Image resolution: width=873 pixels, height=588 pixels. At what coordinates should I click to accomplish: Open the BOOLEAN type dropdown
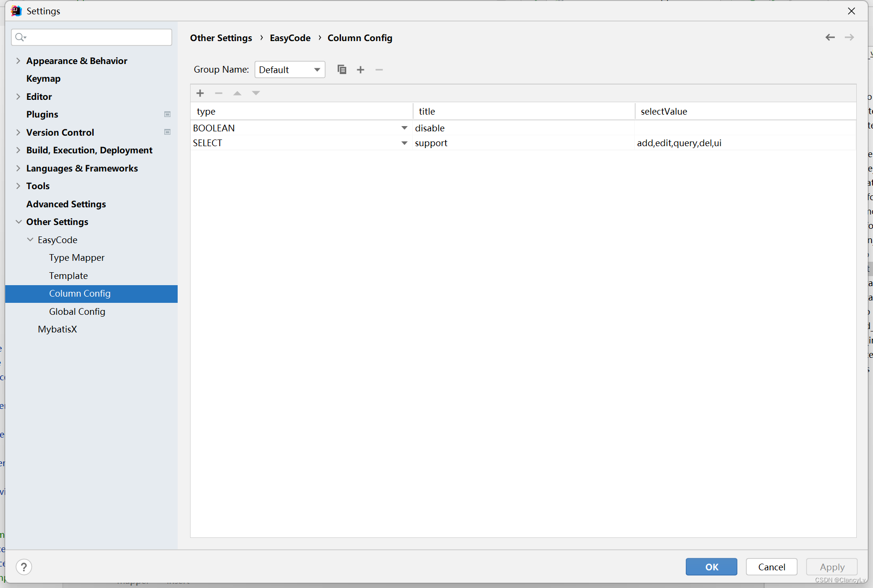[x=405, y=128]
